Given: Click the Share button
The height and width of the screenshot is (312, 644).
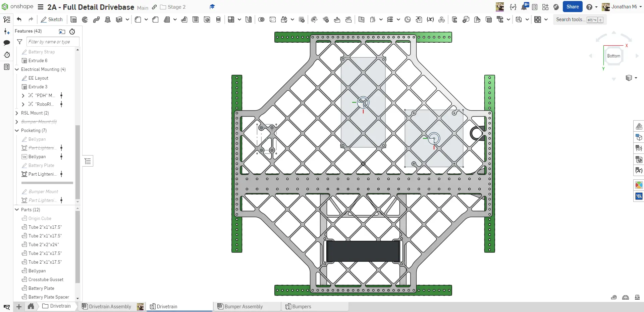Looking at the screenshot, I should 572,7.
